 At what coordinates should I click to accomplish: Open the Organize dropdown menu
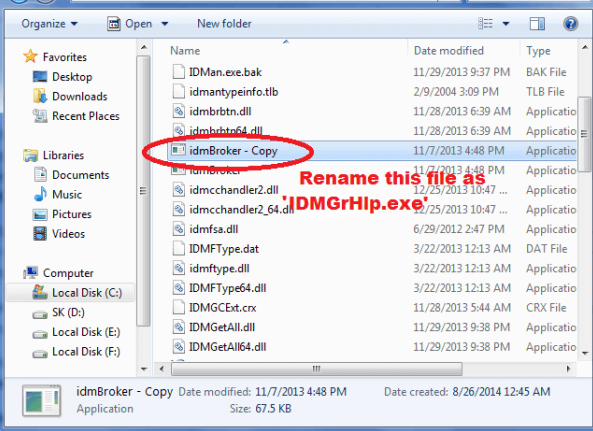coord(49,24)
